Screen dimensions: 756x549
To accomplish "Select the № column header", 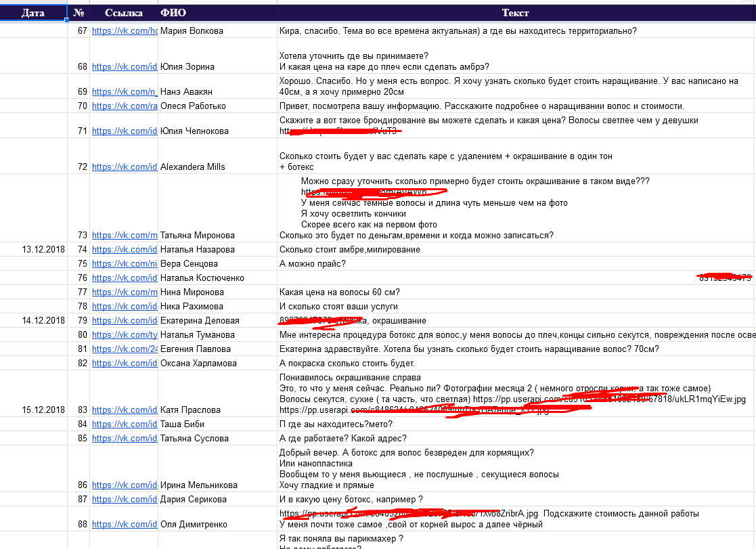I will click(x=79, y=13).
